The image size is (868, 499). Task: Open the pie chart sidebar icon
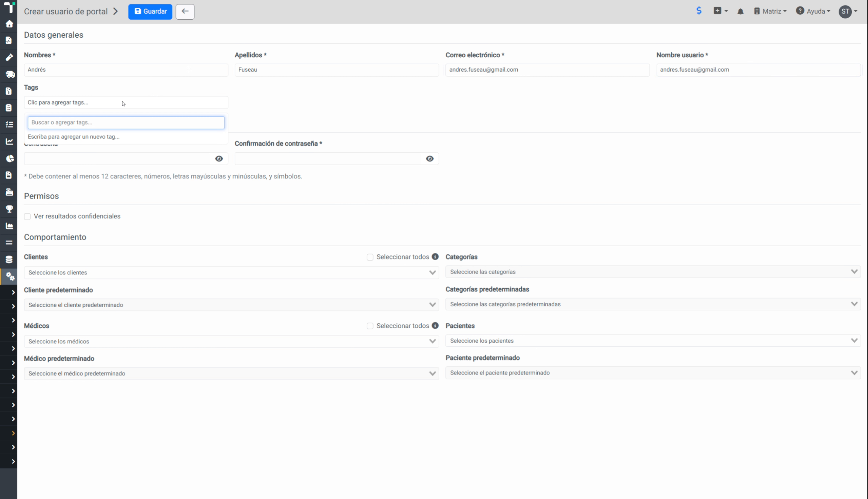coord(10,159)
